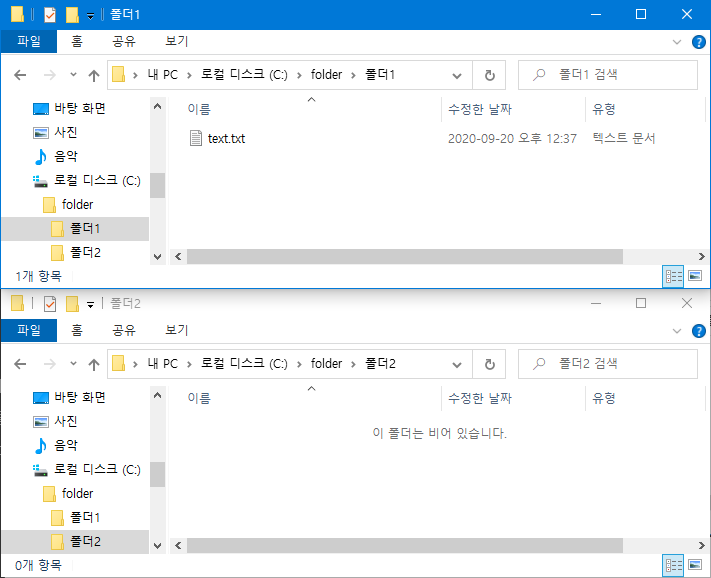Open recent locations dropdown in 폴더2 window
The width and height of the screenshot is (711, 578).
point(73,363)
